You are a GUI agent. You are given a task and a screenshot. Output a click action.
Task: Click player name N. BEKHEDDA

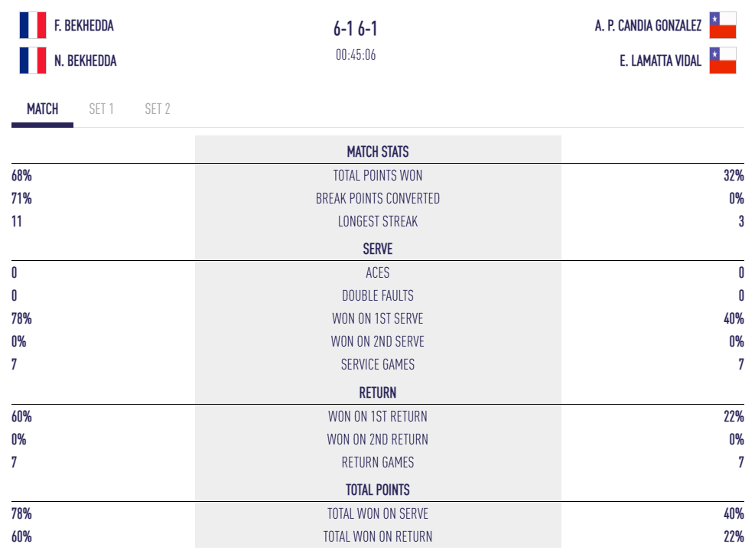point(86,60)
